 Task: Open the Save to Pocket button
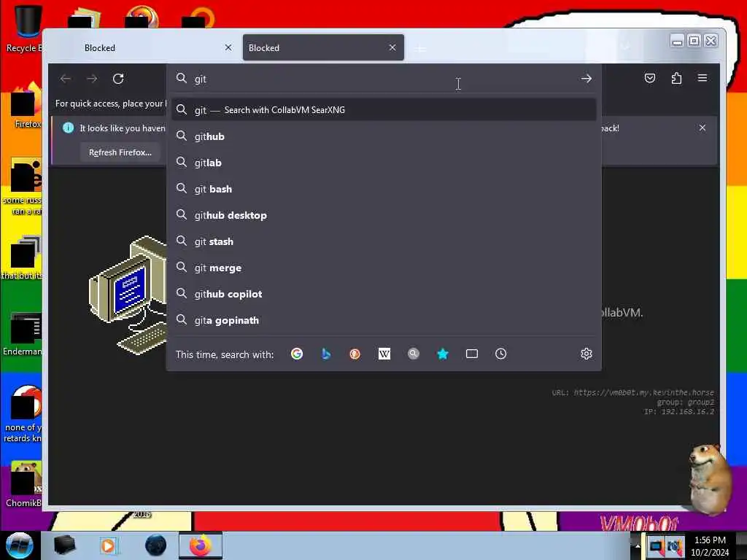click(x=650, y=78)
